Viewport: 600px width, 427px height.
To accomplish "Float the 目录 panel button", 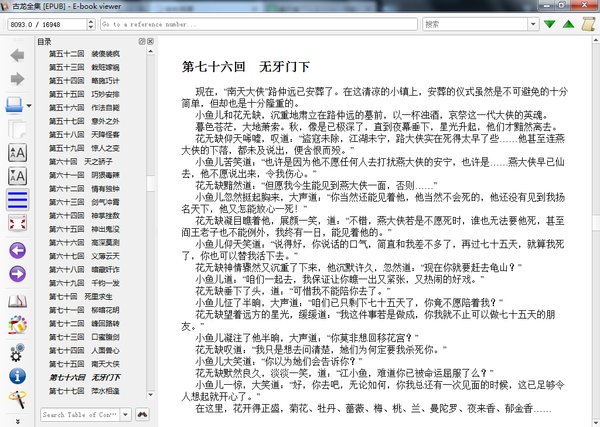I will pos(142,41).
